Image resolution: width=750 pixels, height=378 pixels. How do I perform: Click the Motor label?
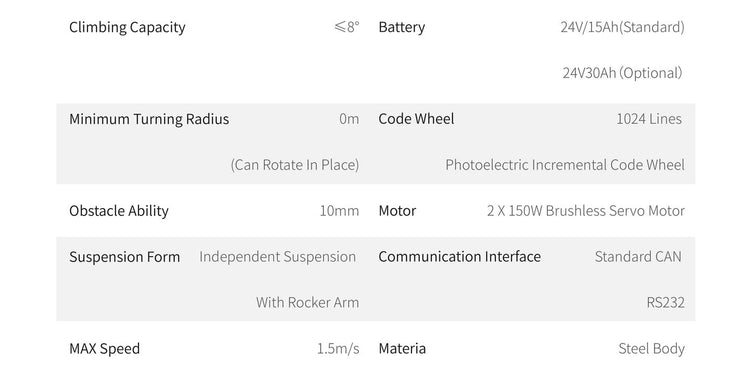(397, 211)
